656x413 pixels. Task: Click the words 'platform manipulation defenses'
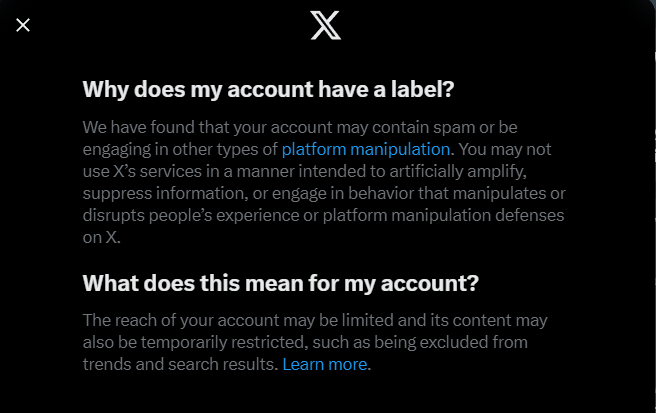point(480,215)
